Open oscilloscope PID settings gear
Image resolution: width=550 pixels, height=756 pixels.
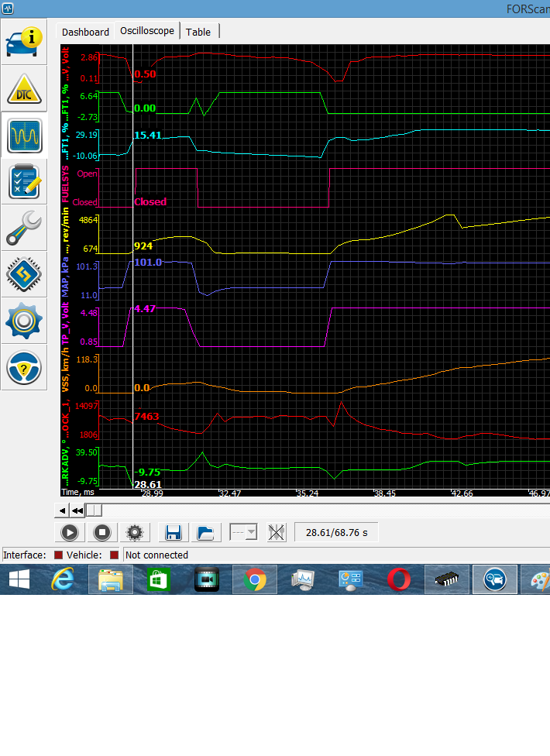pos(135,532)
